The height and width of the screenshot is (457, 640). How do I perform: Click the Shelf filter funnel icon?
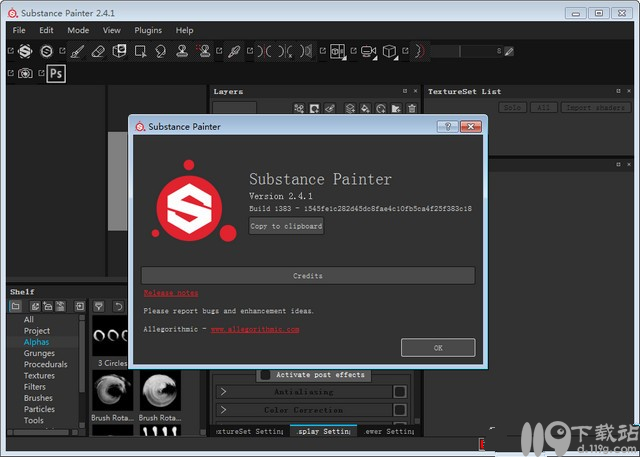click(99, 306)
